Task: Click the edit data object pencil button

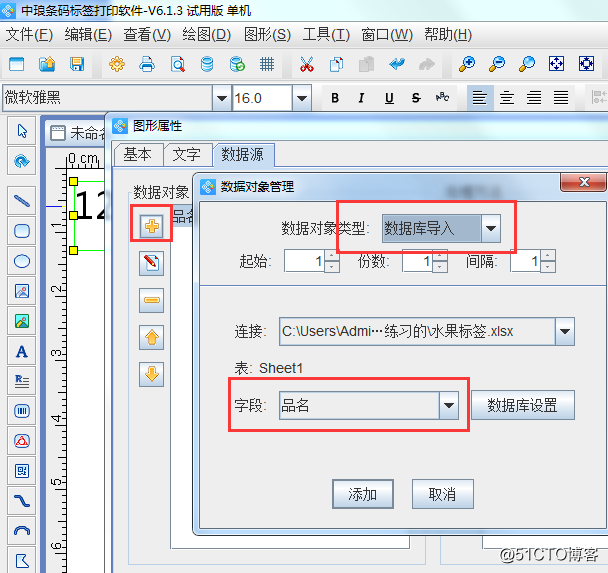Action: 152,263
